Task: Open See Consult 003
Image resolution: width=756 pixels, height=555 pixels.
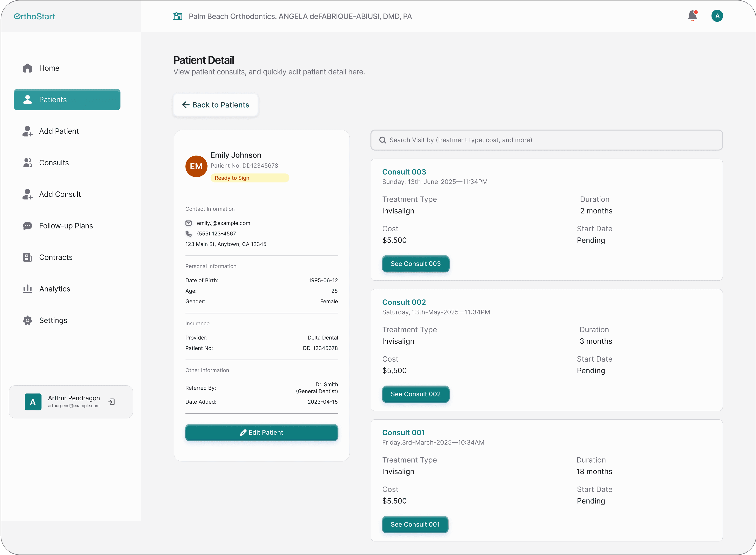Action: pos(415,264)
